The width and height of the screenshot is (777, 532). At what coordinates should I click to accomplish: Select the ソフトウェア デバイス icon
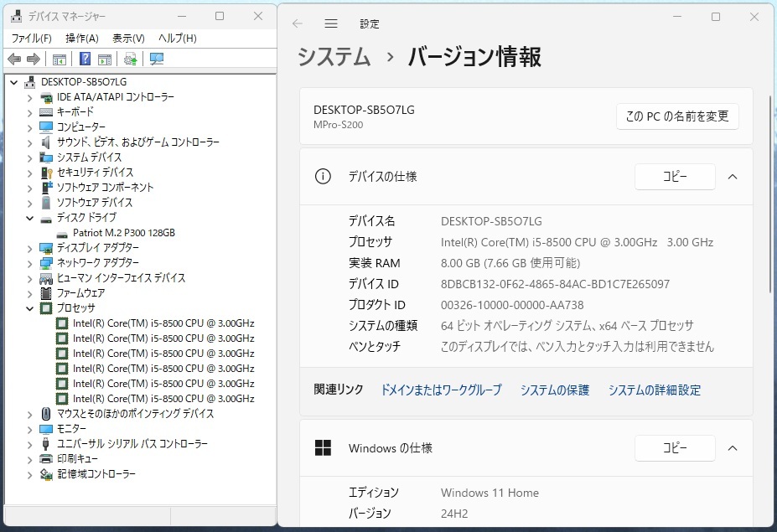[x=46, y=203]
